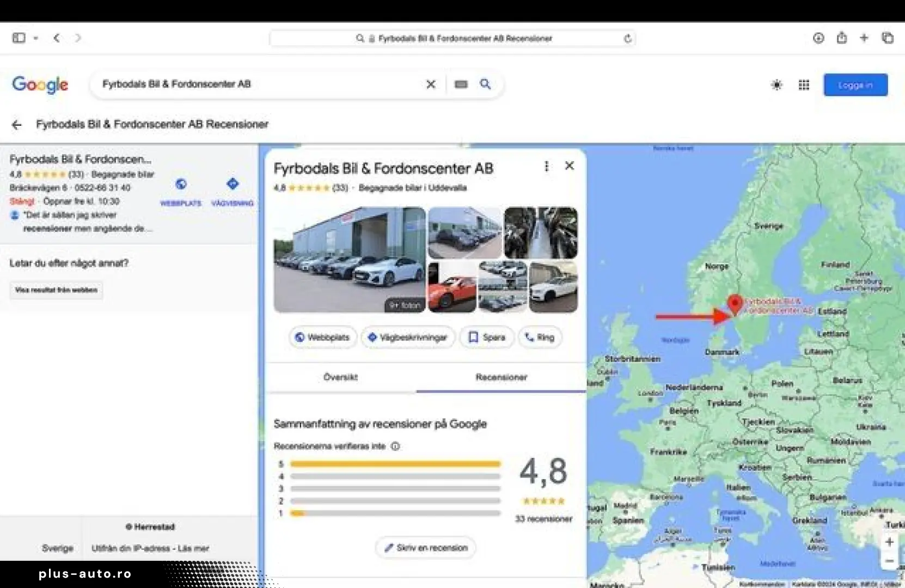905x588 pixels.
Task: Clear the search query with the X icon
Action: [431, 84]
